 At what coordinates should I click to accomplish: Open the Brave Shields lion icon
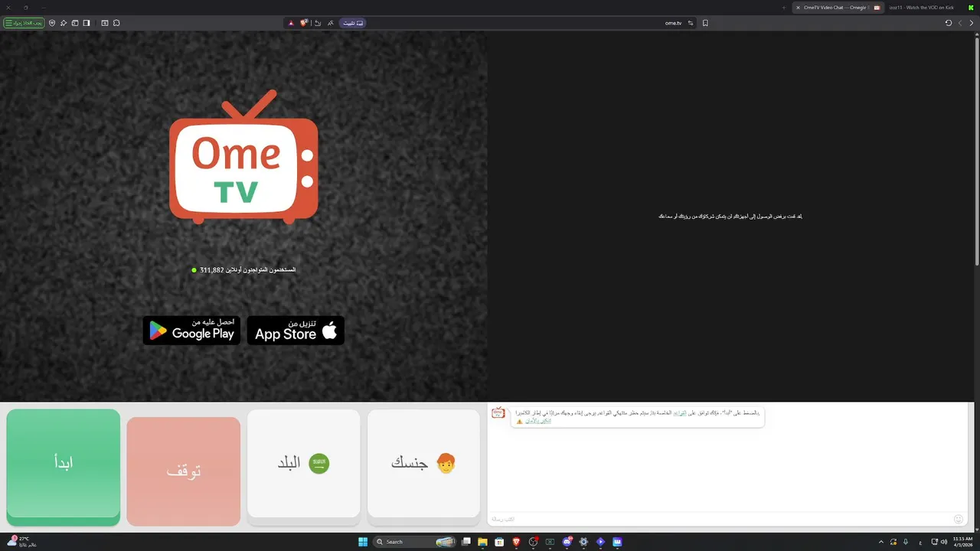[x=304, y=23]
